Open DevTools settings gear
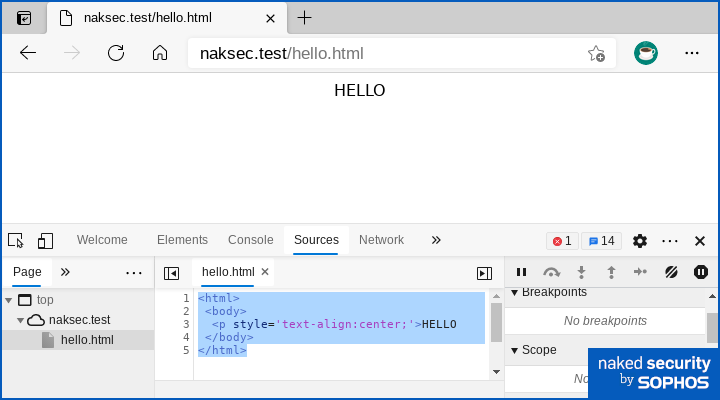The width and height of the screenshot is (720, 400). (x=640, y=240)
